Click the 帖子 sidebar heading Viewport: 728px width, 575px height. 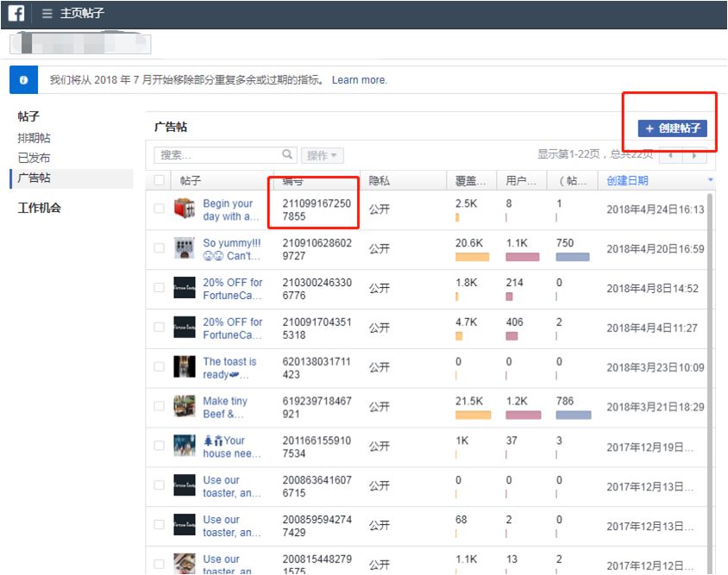[x=28, y=116]
